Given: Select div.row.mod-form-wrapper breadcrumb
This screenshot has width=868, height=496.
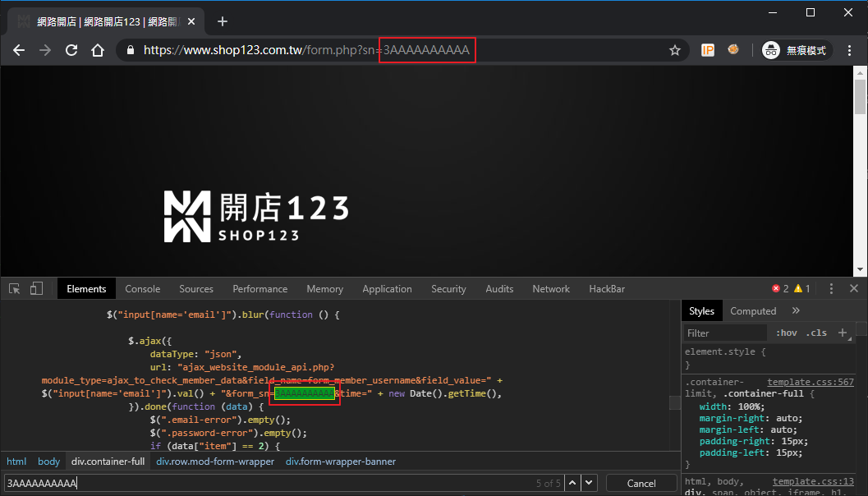Looking at the screenshot, I should tap(215, 462).
